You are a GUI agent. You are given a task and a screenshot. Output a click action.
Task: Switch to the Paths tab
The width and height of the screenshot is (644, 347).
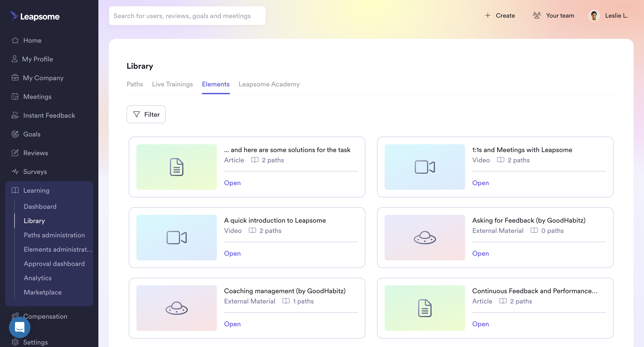(135, 84)
